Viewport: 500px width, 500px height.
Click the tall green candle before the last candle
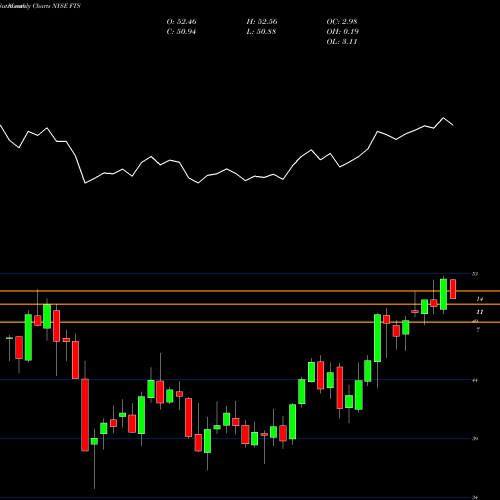443,294
